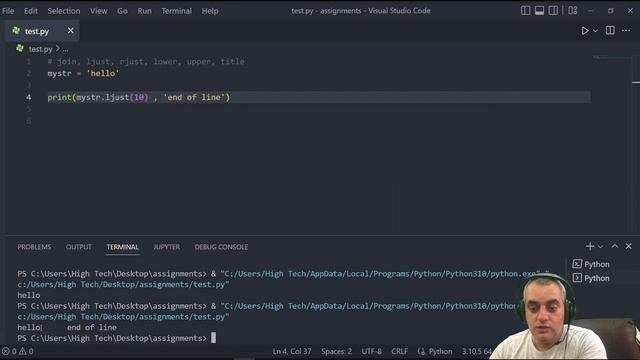Switch to the DEBUG CONSOLE tab
Viewport: 640px width, 360px height.
[x=221, y=247]
